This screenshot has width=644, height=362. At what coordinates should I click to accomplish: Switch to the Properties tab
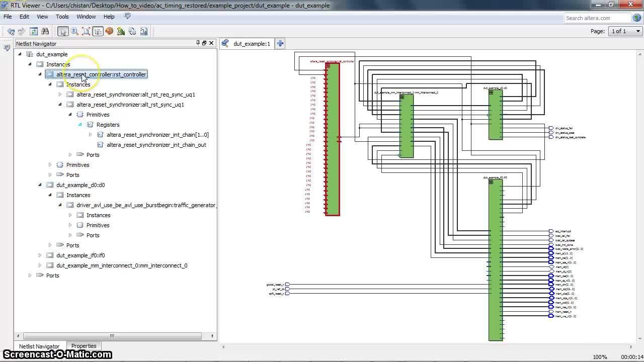(x=84, y=346)
